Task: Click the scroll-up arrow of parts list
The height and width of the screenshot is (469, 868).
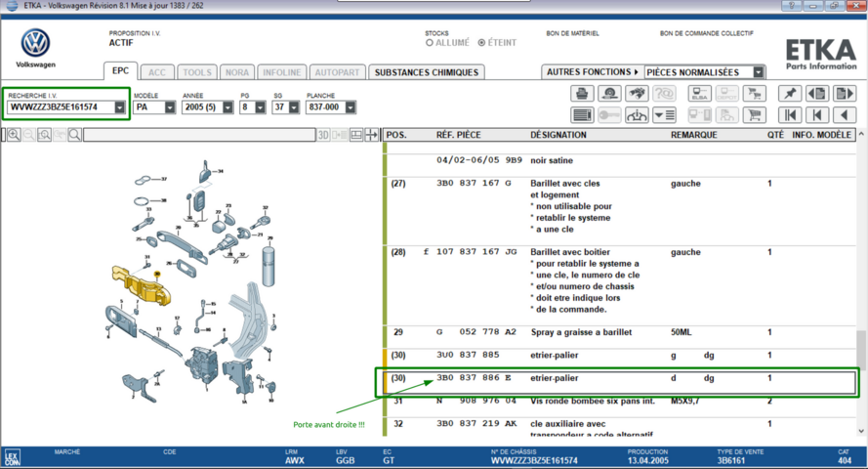Action: 861,135
